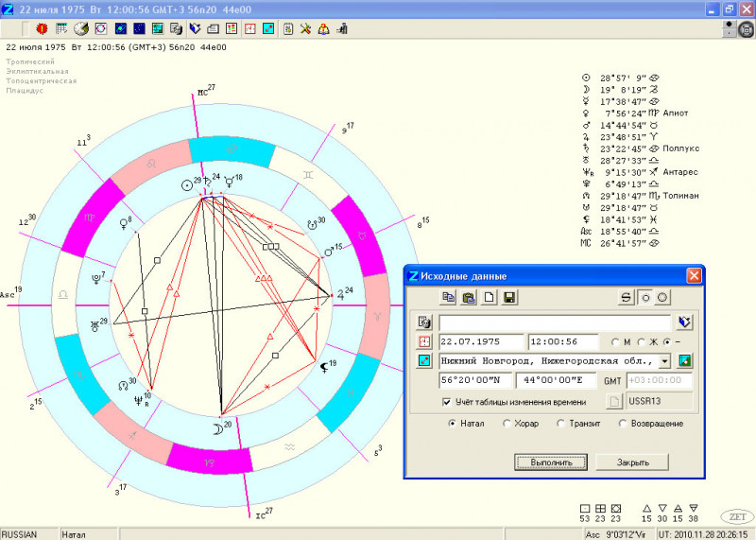Click the notepad document icon in toolbar

[288, 29]
